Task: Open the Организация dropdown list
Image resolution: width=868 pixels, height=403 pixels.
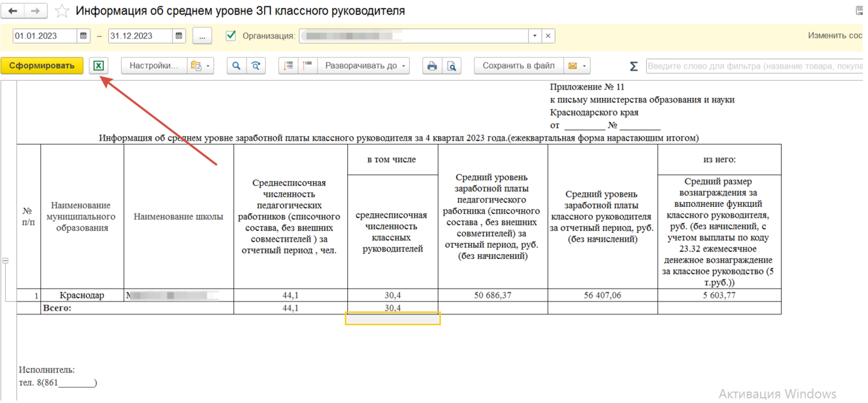Action: (535, 36)
